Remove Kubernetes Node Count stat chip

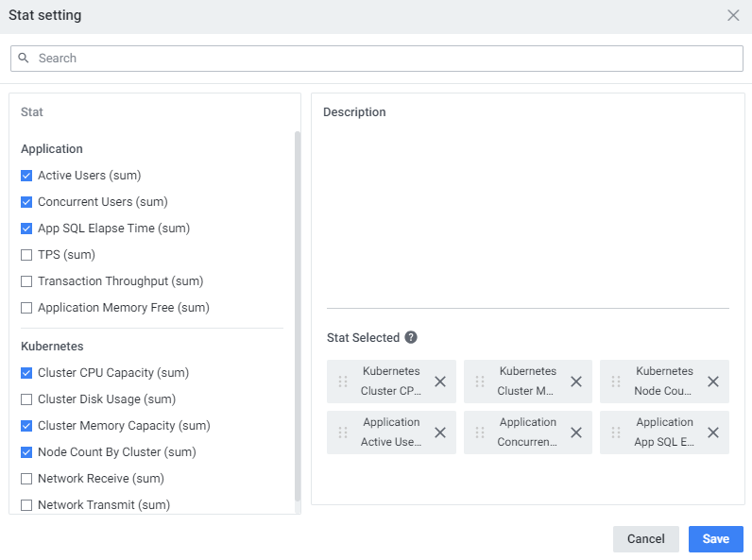tap(713, 382)
